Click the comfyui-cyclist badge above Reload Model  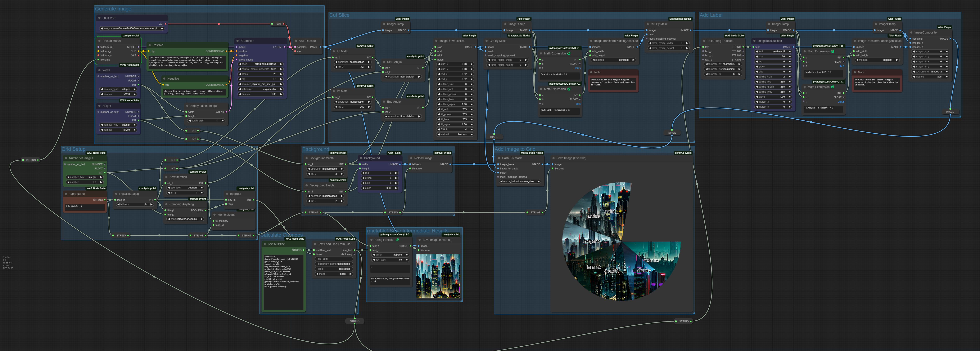click(x=131, y=35)
